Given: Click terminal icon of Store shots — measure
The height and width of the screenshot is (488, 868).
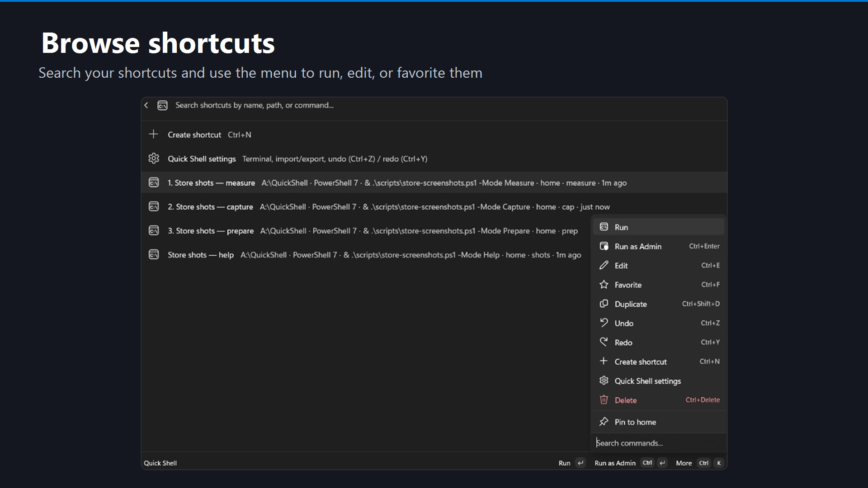Looking at the screenshot, I should [x=154, y=182].
